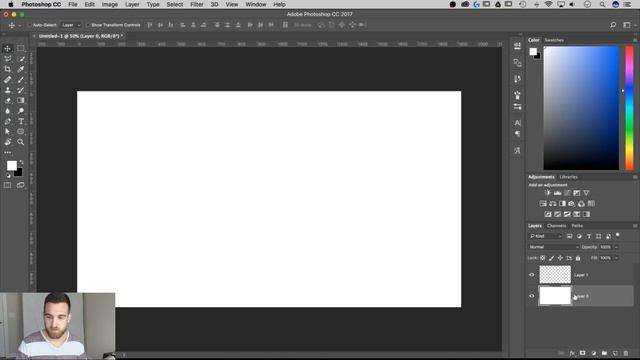Toggle Quick Mask mode in toolbar
The width and height of the screenshot is (640, 360).
tap(7, 185)
